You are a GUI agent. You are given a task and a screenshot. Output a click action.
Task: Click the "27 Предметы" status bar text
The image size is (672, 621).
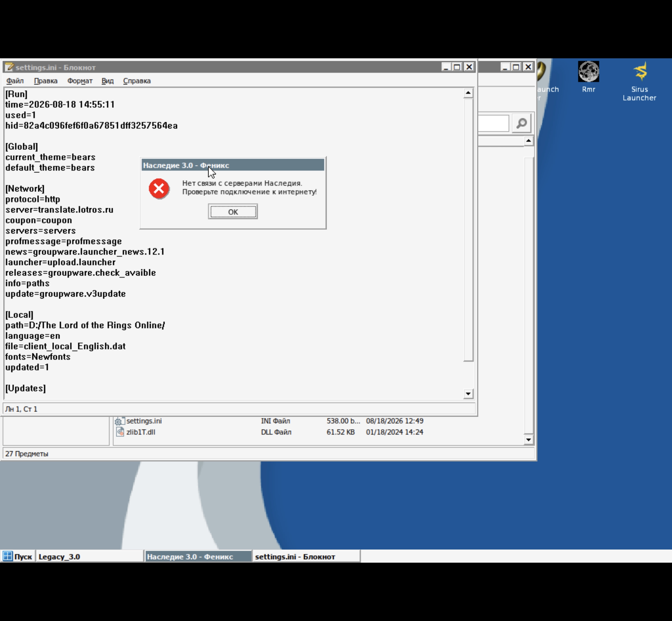tap(27, 454)
